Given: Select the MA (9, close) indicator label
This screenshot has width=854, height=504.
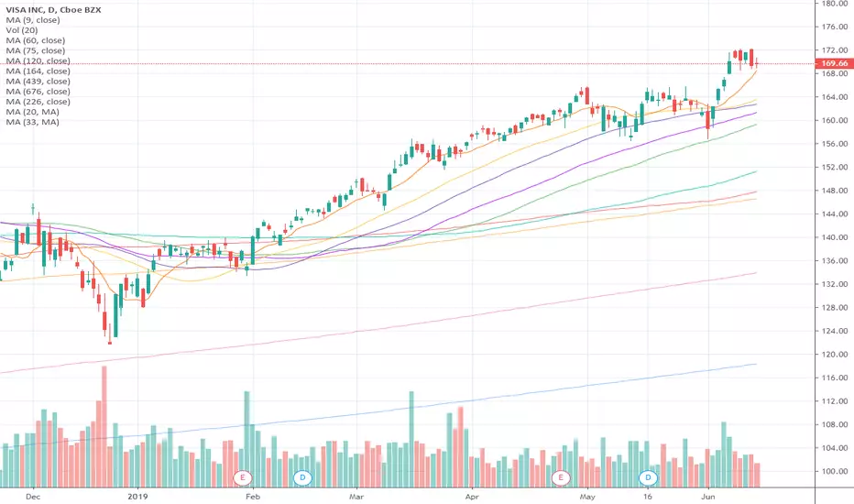Looking at the screenshot, I should (x=33, y=20).
